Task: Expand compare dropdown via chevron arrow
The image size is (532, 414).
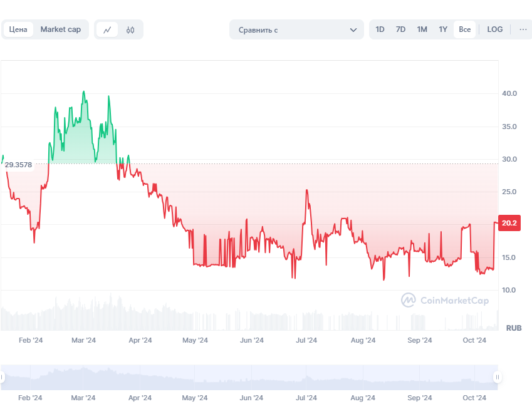Action: [353, 29]
